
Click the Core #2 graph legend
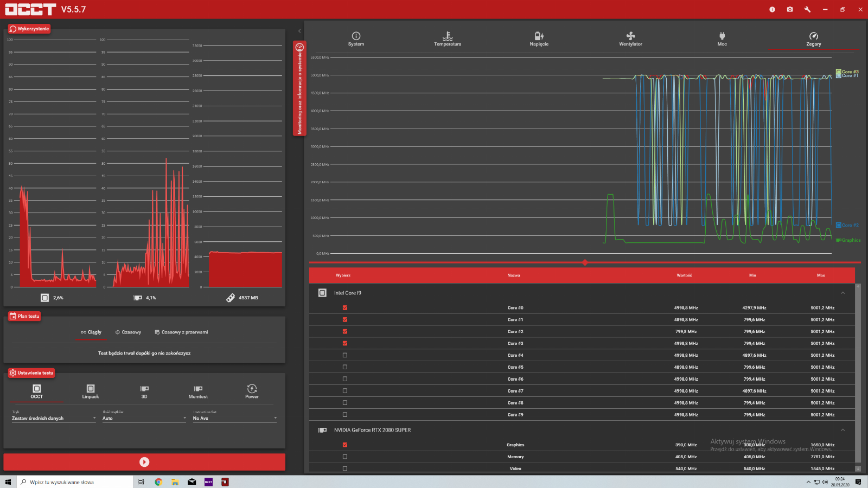tap(847, 225)
